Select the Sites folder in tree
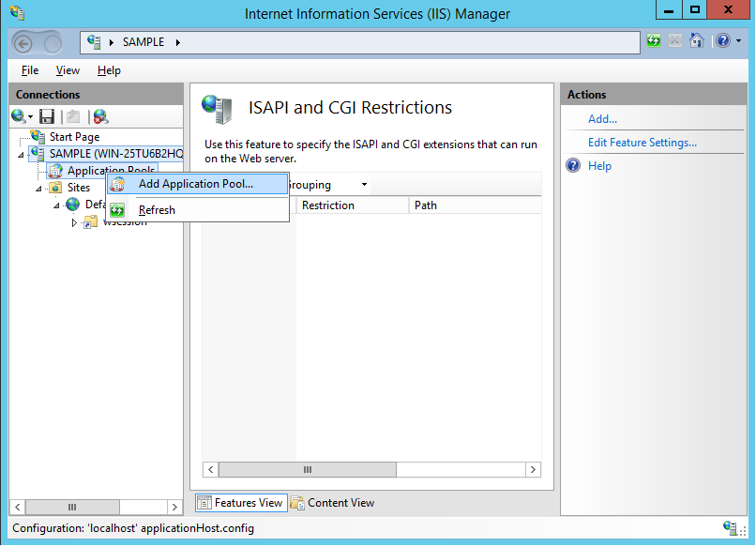 click(79, 188)
